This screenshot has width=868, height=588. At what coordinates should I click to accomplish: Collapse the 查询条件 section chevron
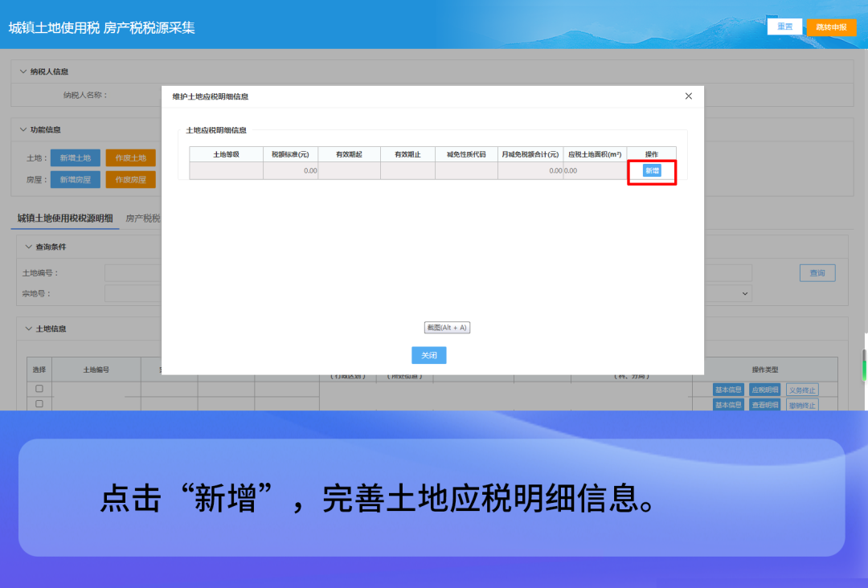click(29, 247)
